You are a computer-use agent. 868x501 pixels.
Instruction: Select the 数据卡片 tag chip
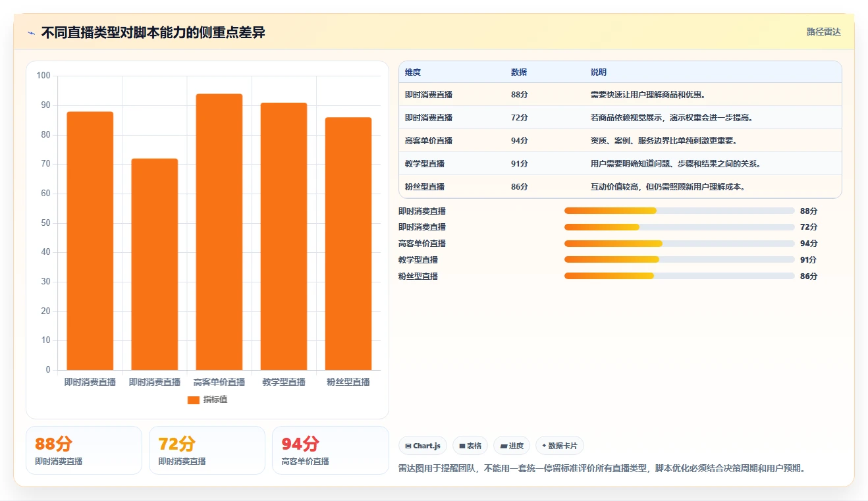click(x=560, y=446)
